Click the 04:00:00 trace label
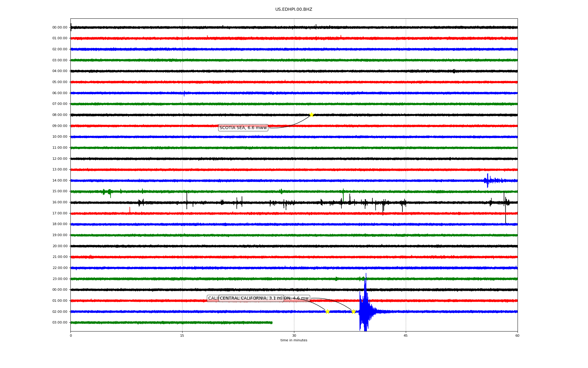This screenshot has height=368, width=588. tap(60, 71)
